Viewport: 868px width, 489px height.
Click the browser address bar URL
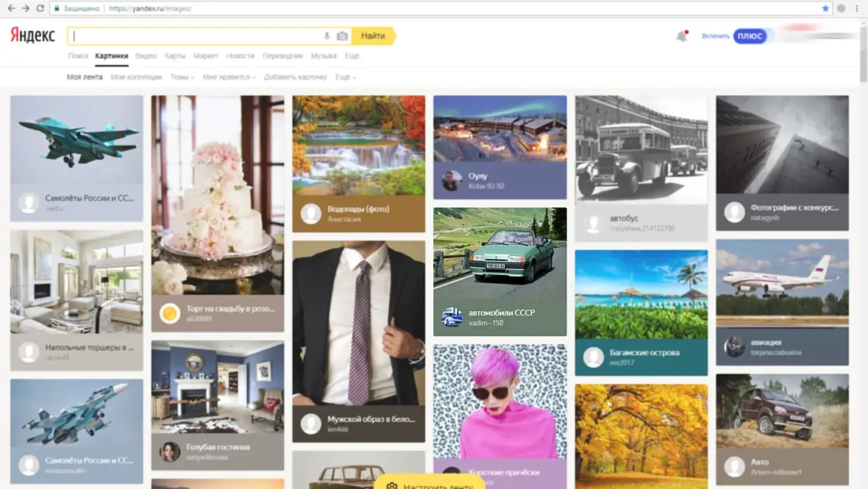pyautogui.click(x=150, y=8)
